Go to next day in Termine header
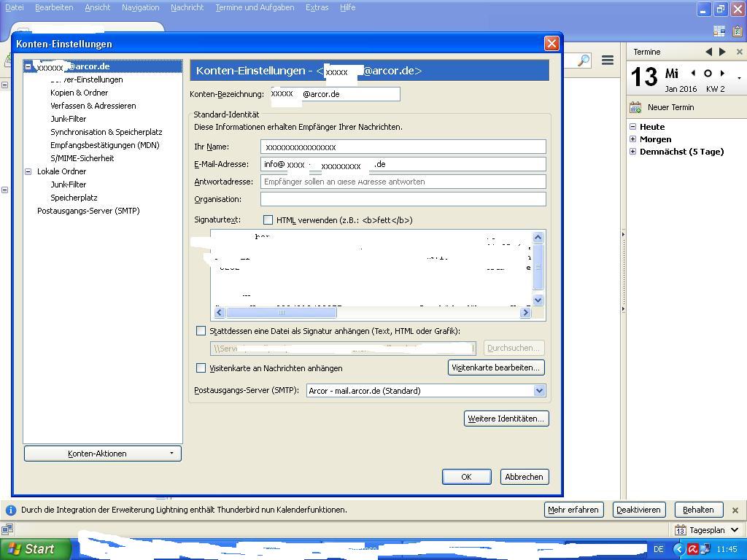The image size is (747, 560). (x=722, y=52)
